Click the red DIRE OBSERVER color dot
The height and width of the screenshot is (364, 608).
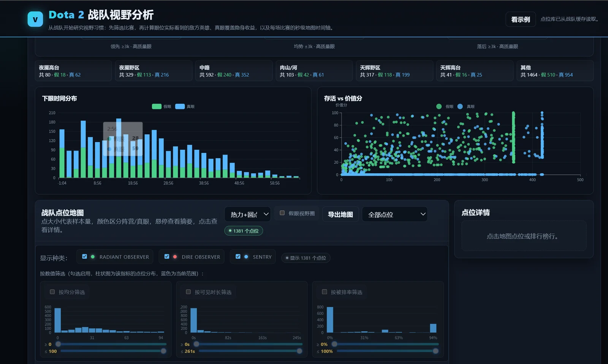click(175, 256)
